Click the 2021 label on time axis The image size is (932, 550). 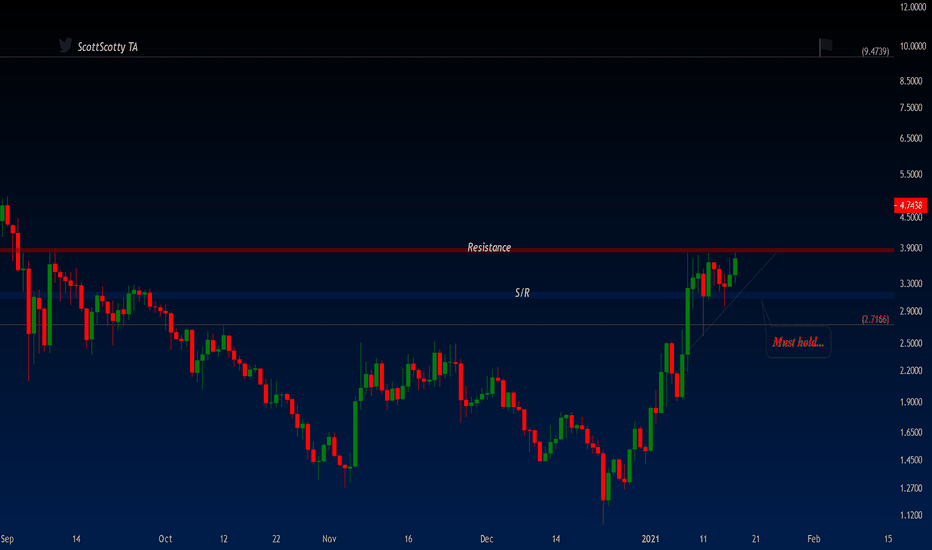click(650, 539)
